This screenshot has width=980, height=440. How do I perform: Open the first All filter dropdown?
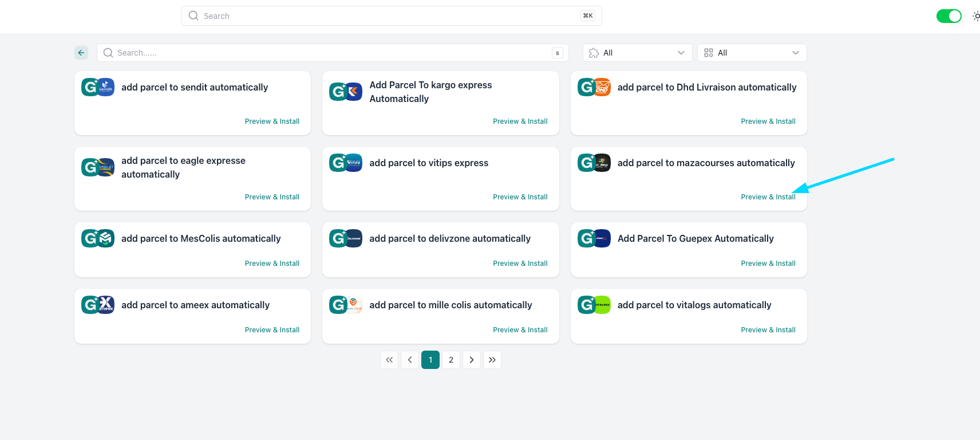click(637, 53)
